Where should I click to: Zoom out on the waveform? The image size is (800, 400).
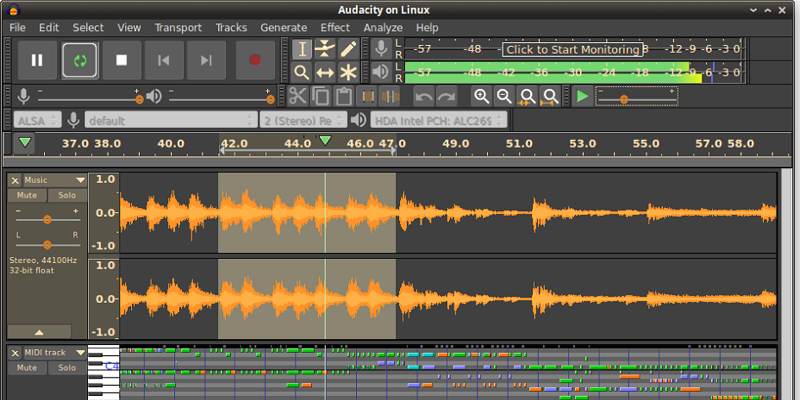tap(504, 96)
